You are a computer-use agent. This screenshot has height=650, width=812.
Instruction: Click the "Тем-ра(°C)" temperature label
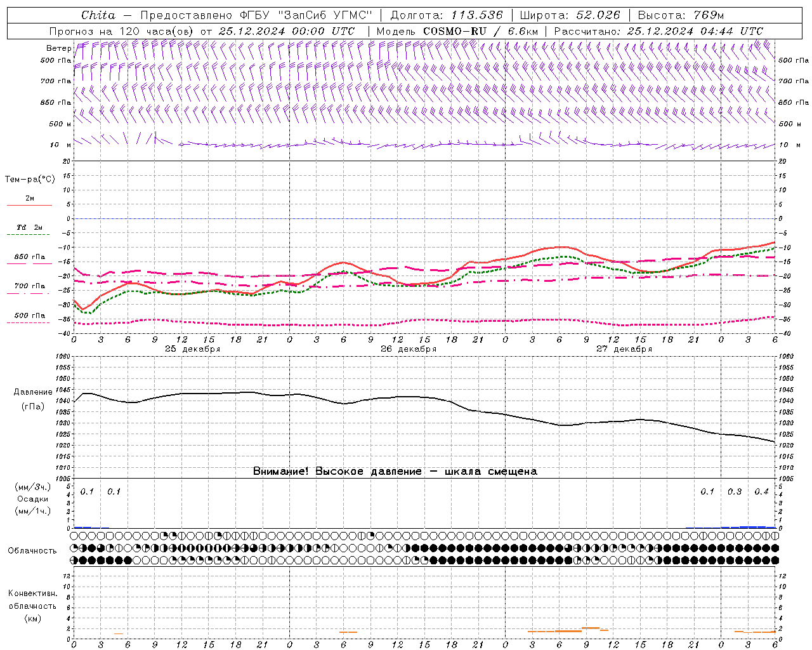[30, 180]
